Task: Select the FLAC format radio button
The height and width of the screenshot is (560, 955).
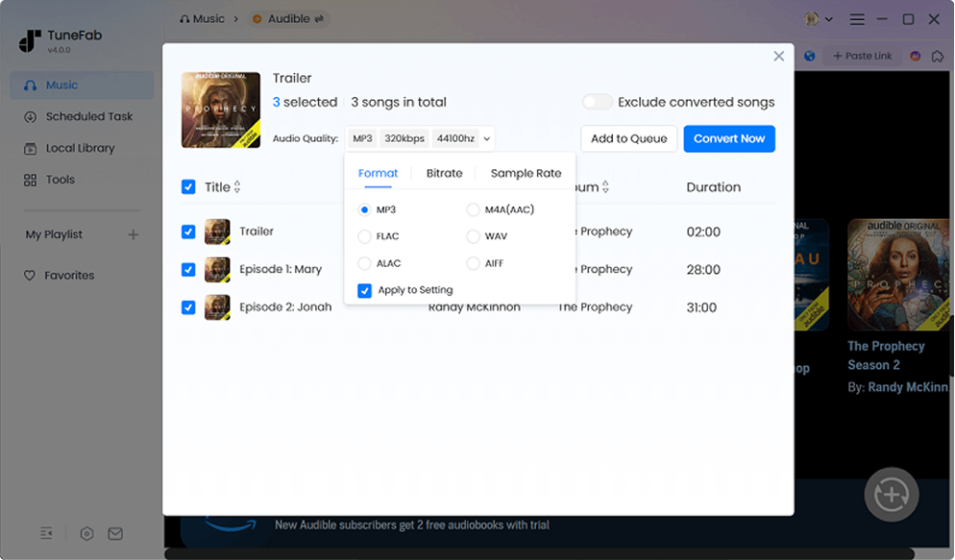Action: pos(364,236)
